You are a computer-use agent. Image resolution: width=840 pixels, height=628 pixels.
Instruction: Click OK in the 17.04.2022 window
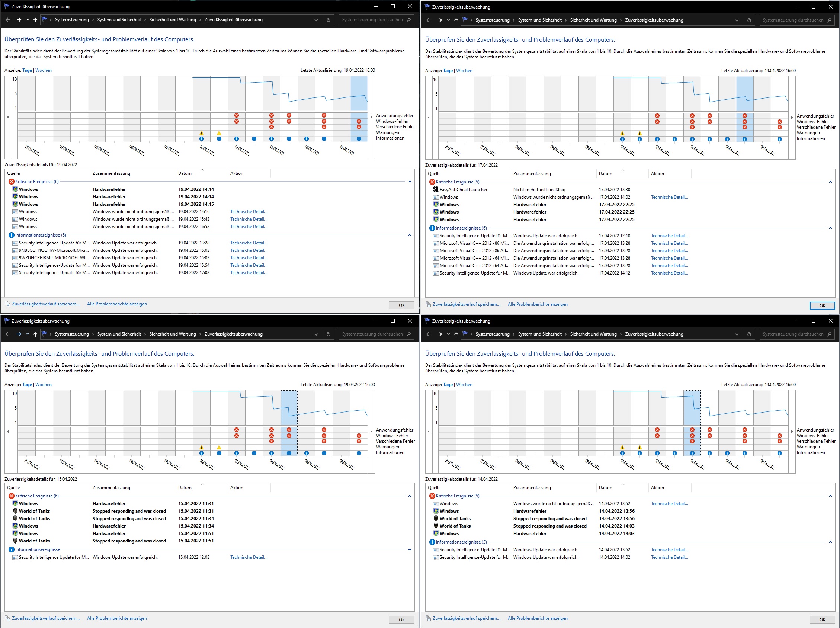tap(822, 306)
